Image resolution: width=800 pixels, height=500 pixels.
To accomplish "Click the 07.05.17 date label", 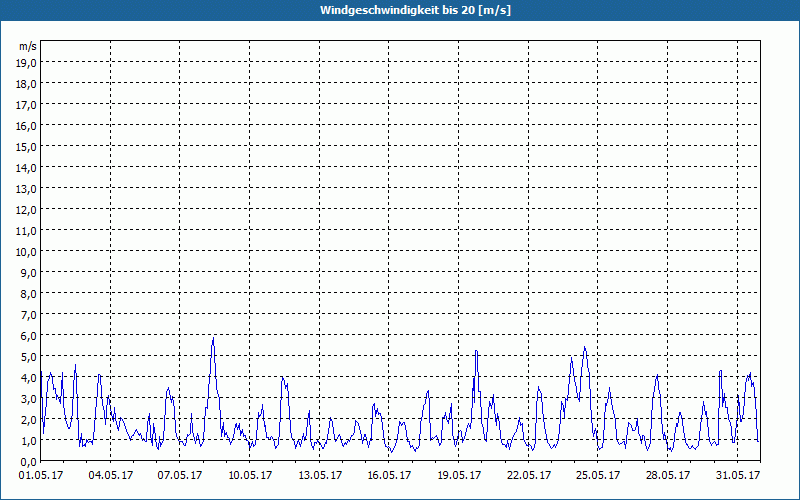I will [180, 475].
